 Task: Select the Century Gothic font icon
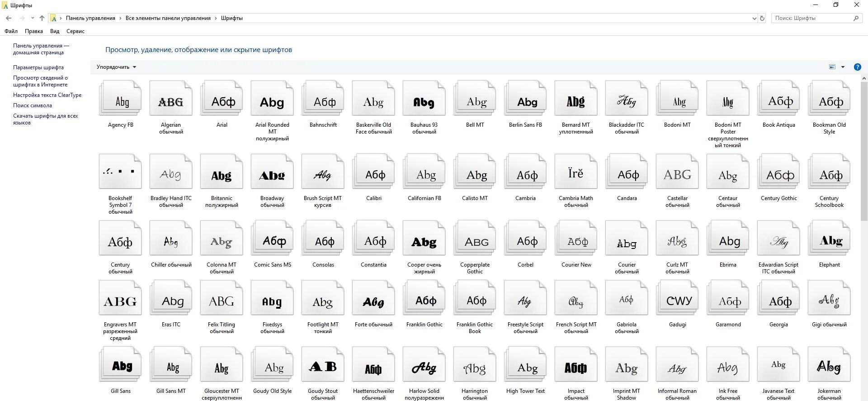tap(778, 172)
